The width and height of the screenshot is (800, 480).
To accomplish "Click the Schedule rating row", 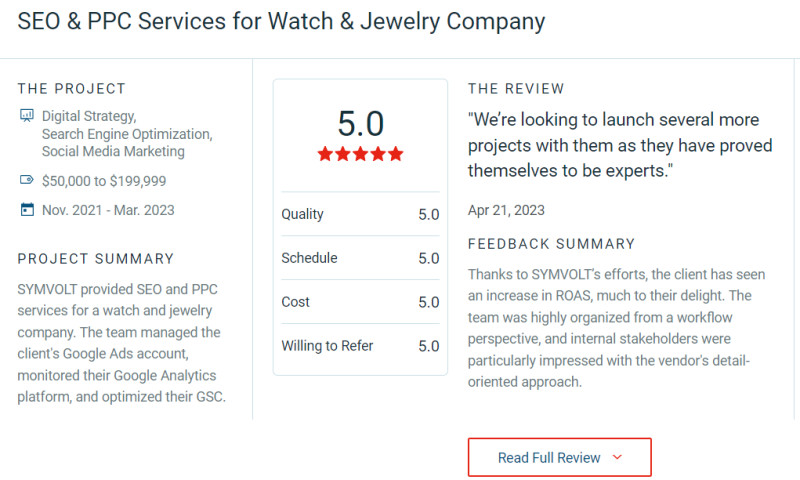I will pyautogui.click(x=360, y=258).
